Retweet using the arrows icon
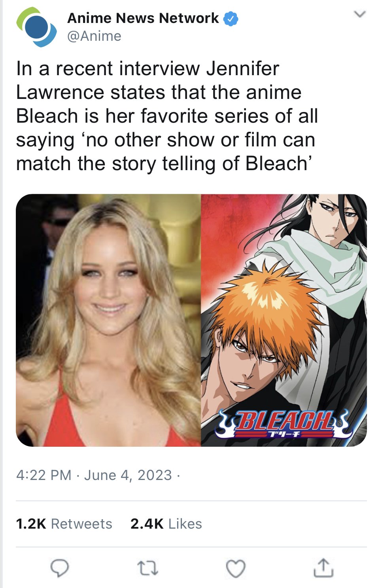Viewport: 380px width, 588px height. (x=148, y=569)
